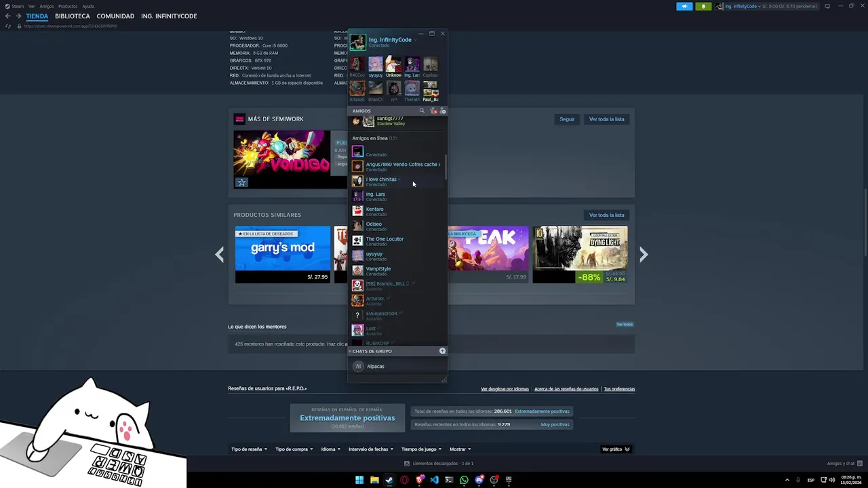Expand the Ver gráfico toggle
The image size is (868, 488).
616,449
